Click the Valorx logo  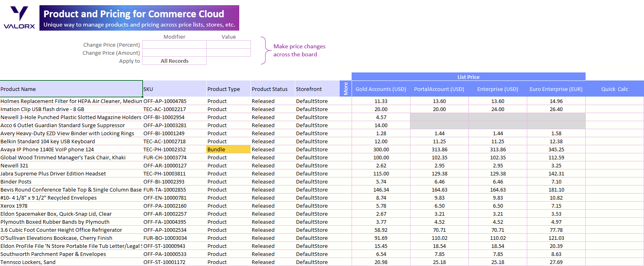tap(19, 18)
